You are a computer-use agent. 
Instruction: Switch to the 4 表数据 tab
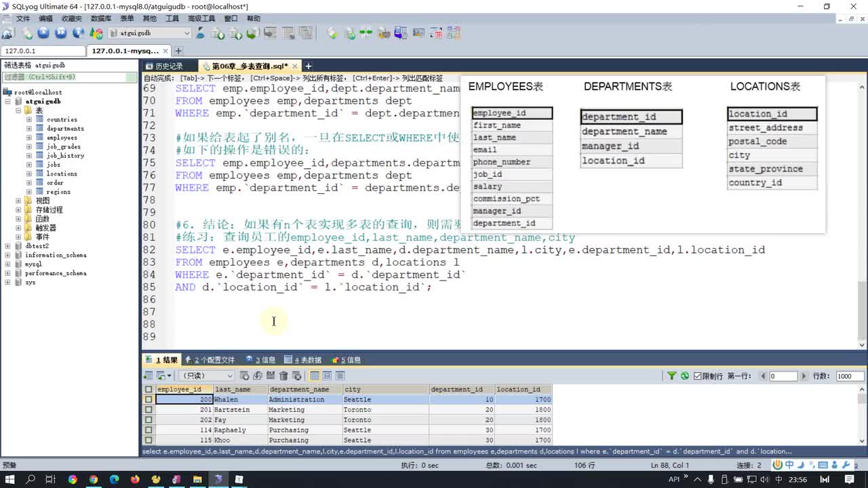[302, 360]
